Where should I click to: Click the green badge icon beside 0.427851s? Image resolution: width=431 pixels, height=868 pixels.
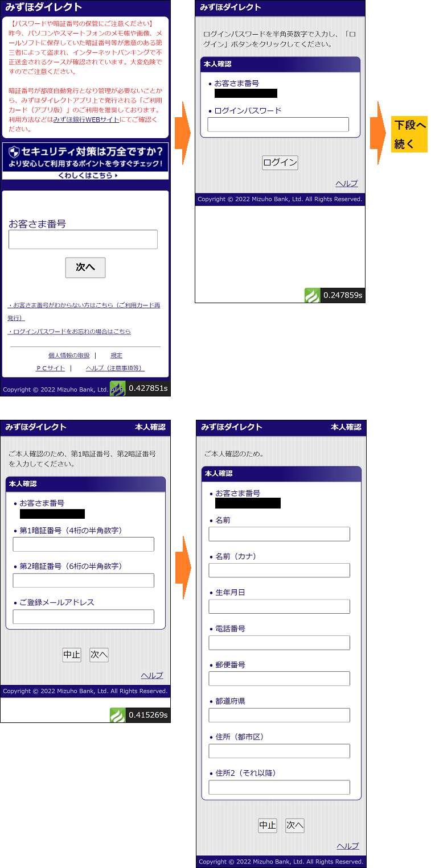(x=117, y=388)
